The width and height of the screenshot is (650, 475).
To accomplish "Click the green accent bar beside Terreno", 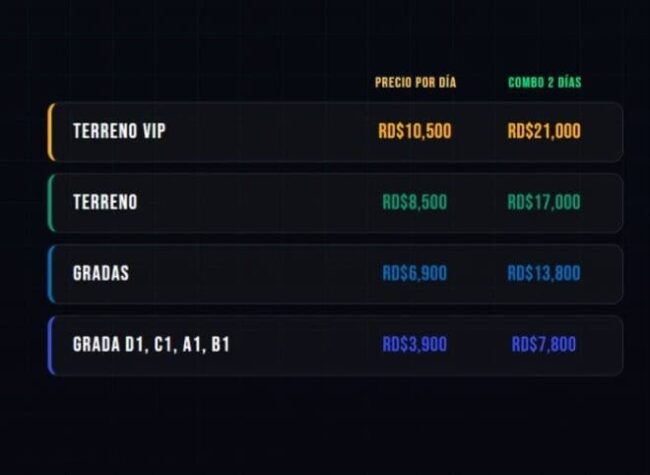I will (x=51, y=203).
